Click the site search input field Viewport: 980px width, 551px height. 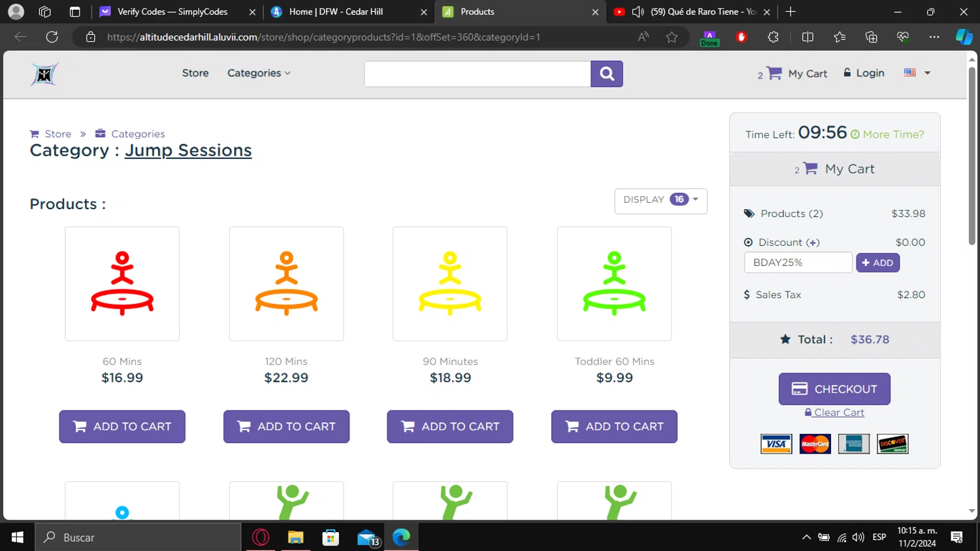click(x=478, y=74)
